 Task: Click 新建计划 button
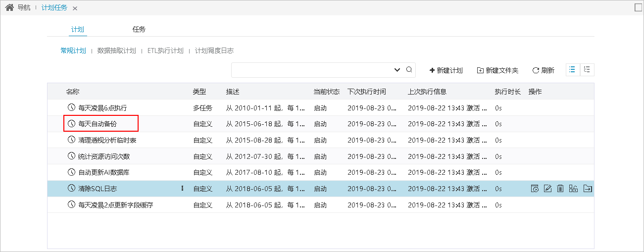(x=446, y=70)
